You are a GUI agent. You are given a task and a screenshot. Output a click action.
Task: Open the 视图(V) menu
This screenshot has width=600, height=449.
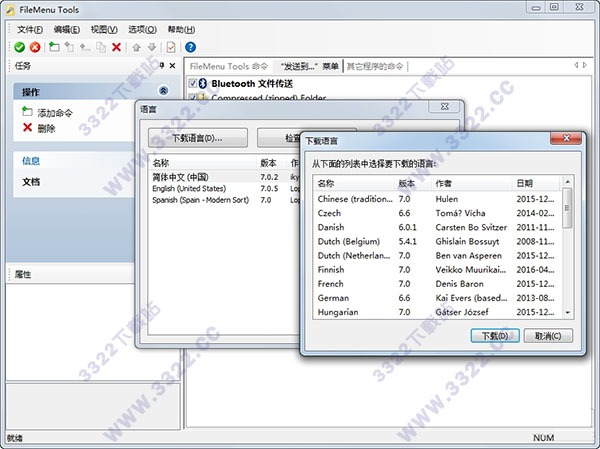(x=104, y=29)
